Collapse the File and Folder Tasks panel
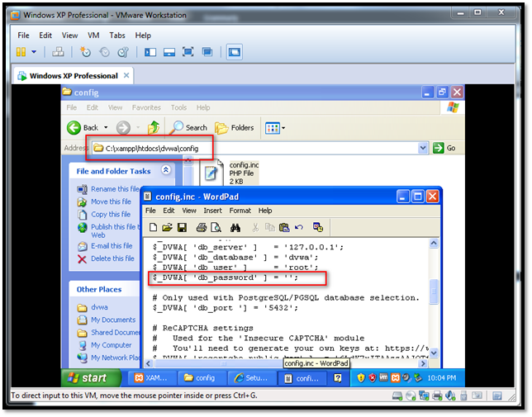Screen dimensions: 532x417 click(x=166, y=170)
